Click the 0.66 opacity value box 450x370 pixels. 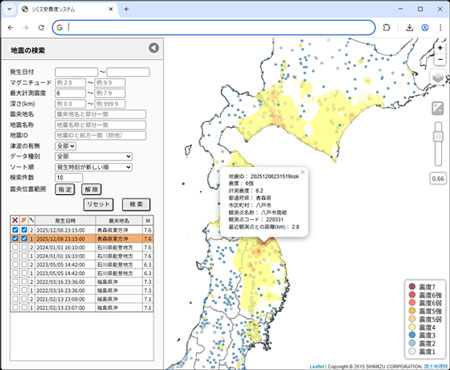(438, 178)
